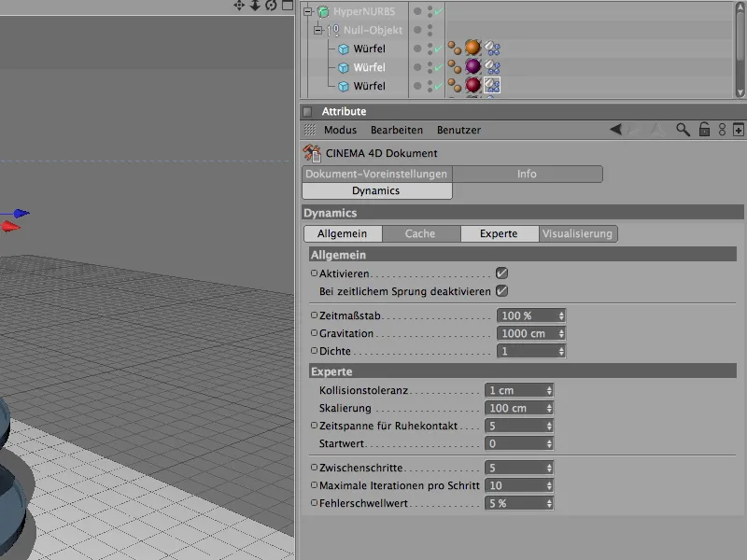Click the viewport zoom camera icon
The image size is (747, 560).
pyautogui.click(x=255, y=6)
